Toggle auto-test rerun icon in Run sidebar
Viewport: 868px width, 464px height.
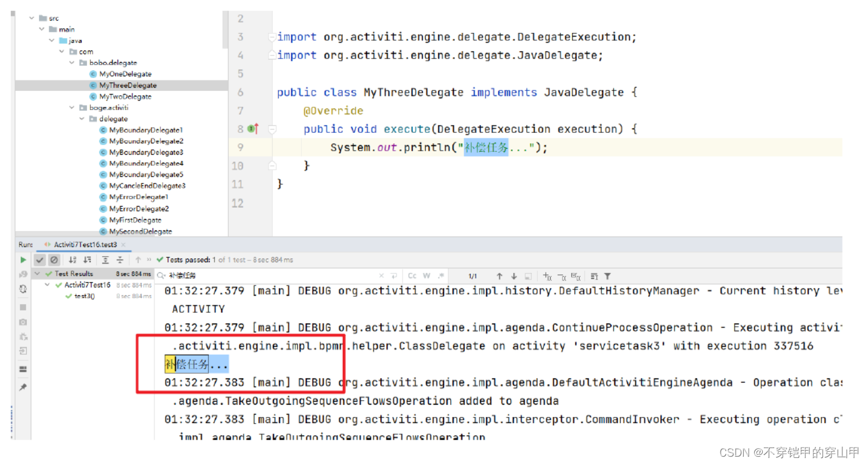tap(23, 289)
